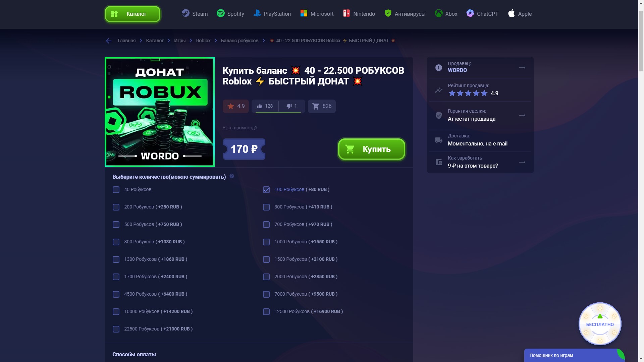Expand the Продавец row arrow

[x=522, y=68]
